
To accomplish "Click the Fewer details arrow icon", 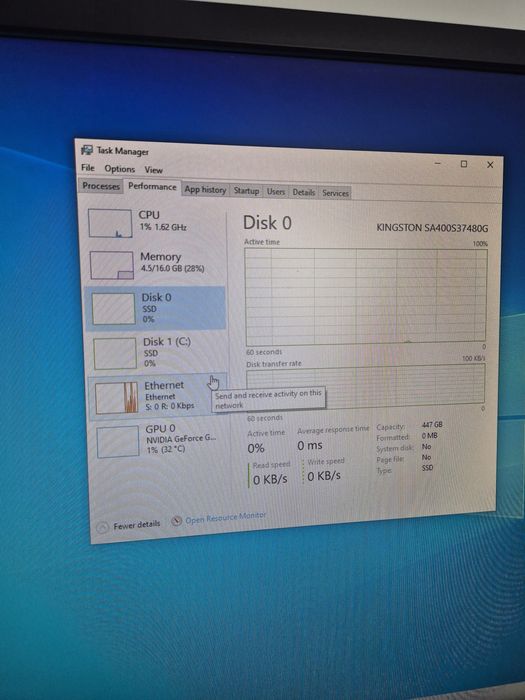I will tap(102, 528).
